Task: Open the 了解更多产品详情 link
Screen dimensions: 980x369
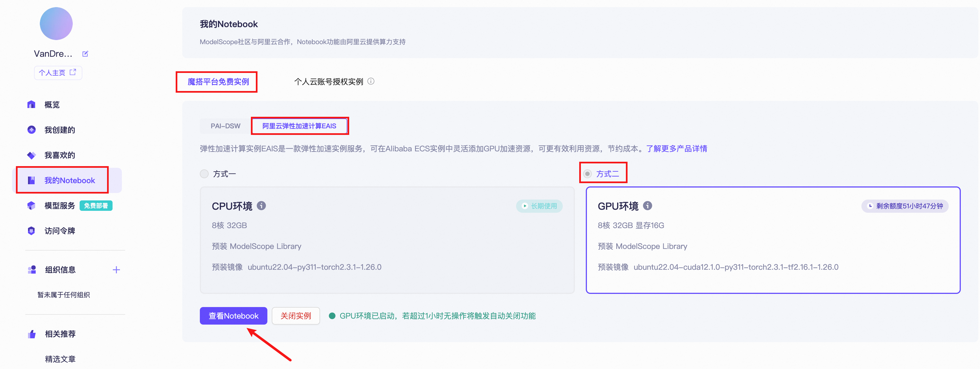Action: [676, 149]
